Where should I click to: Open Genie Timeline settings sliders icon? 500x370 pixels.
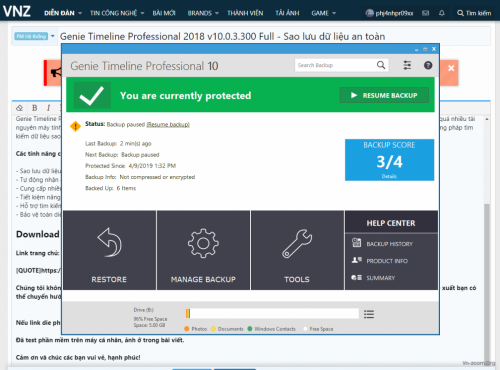point(407,65)
